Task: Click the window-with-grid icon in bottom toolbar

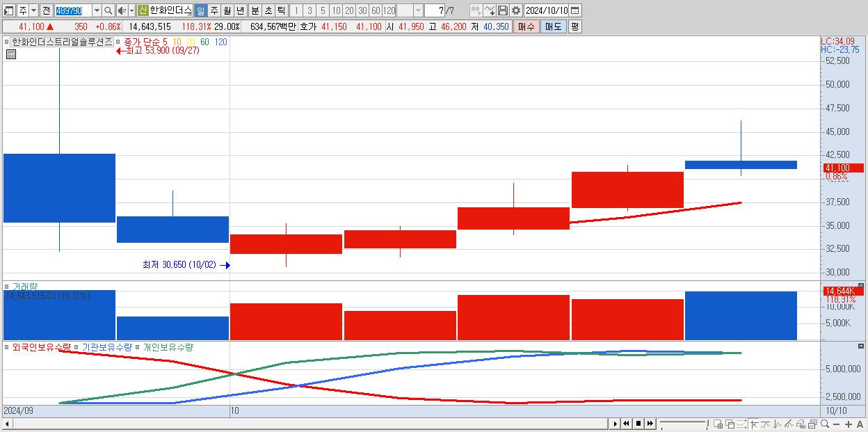Action: pyautogui.click(x=718, y=424)
